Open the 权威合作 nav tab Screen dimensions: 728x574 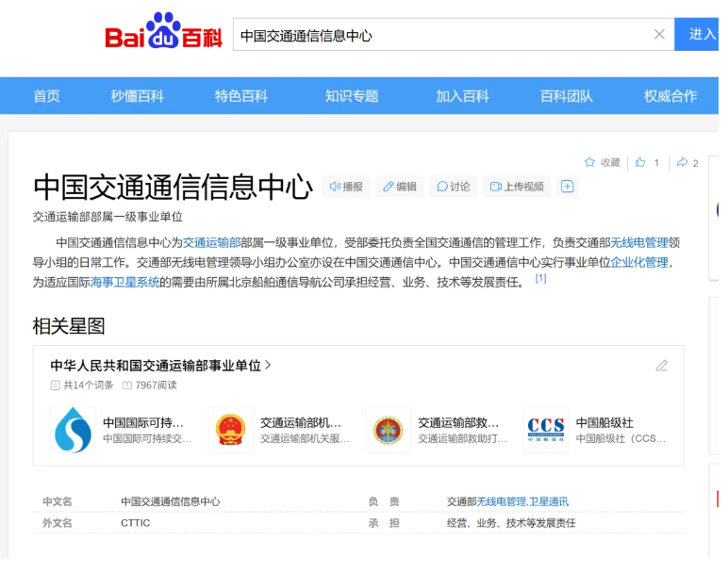tap(670, 96)
